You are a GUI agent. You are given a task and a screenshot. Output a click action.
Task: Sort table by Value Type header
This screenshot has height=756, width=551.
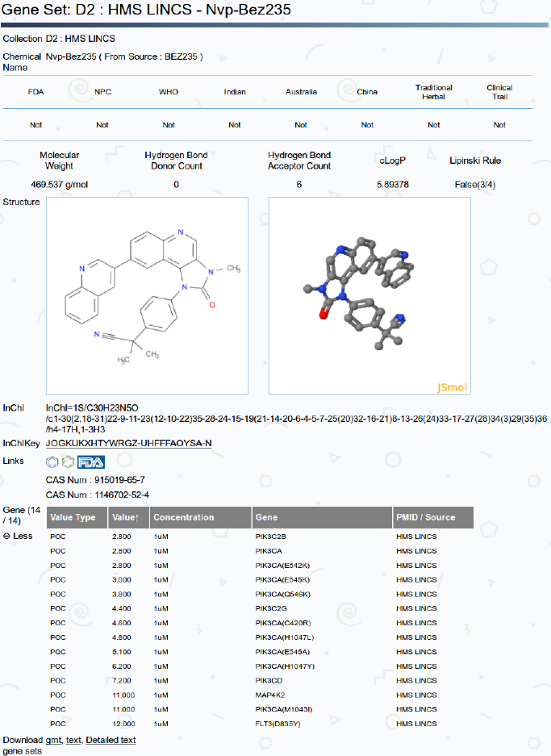point(73,517)
